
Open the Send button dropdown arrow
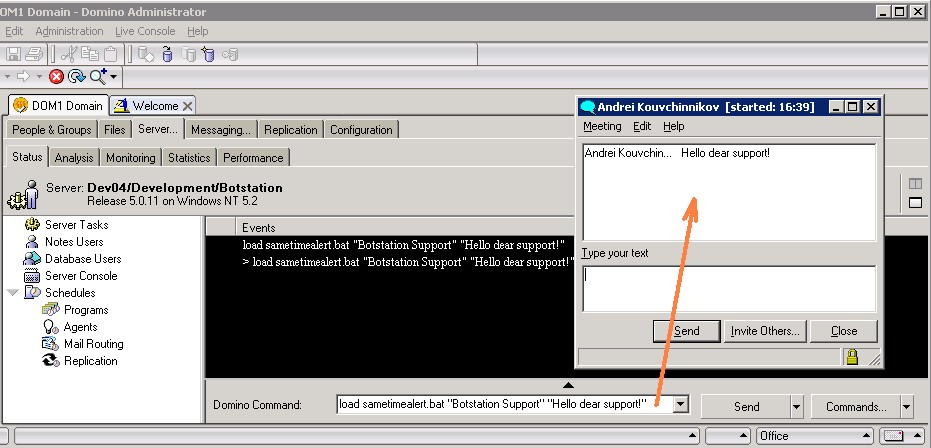(x=797, y=407)
